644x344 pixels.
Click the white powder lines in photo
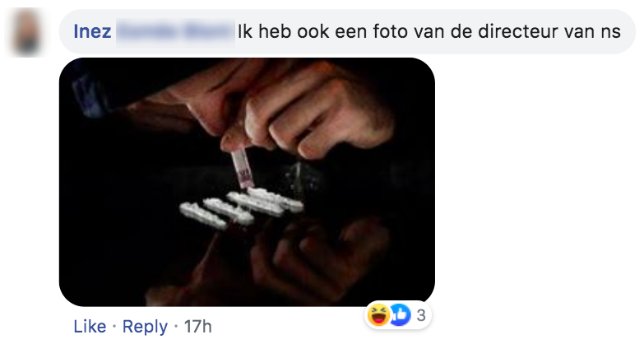[242, 207]
